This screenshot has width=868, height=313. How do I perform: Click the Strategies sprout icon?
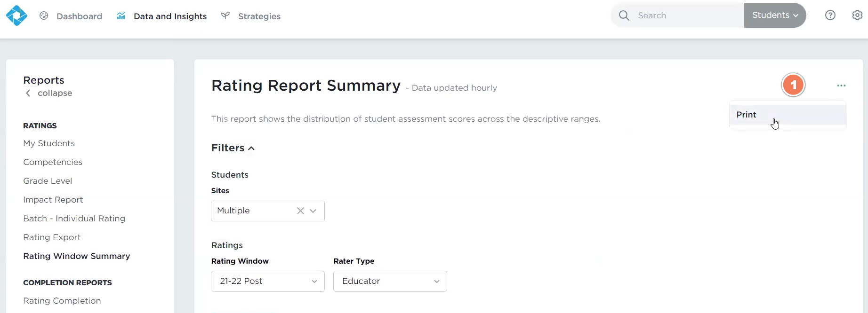[x=225, y=16]
